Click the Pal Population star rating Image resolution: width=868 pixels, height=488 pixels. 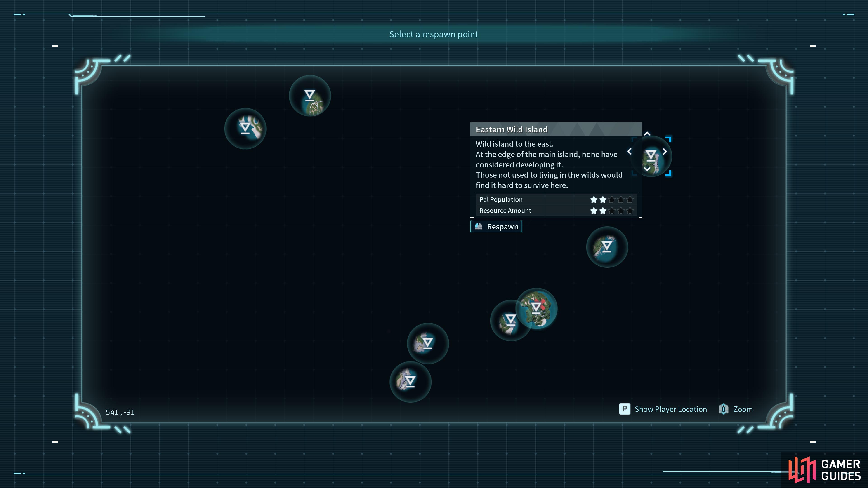click(612, 199)
